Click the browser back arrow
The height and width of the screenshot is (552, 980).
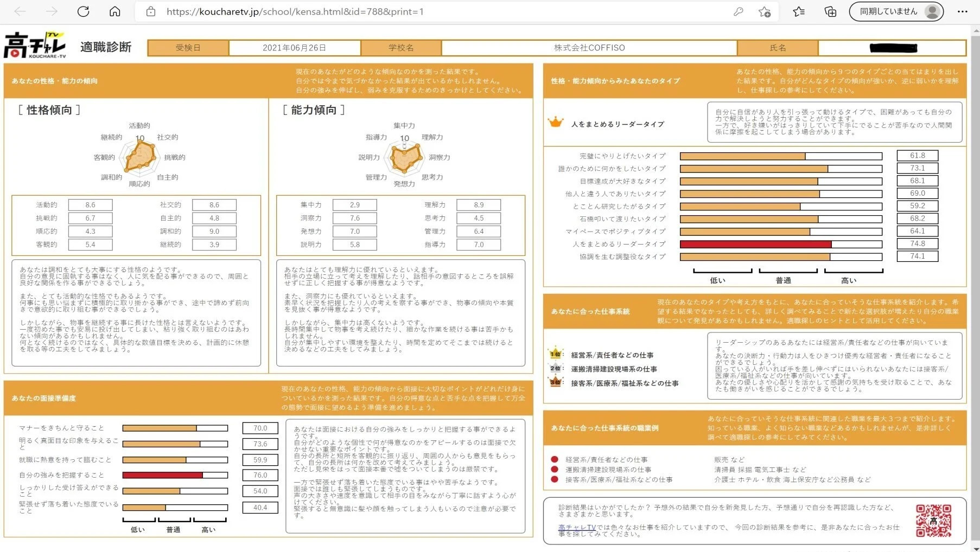click(x=20, y=11)
